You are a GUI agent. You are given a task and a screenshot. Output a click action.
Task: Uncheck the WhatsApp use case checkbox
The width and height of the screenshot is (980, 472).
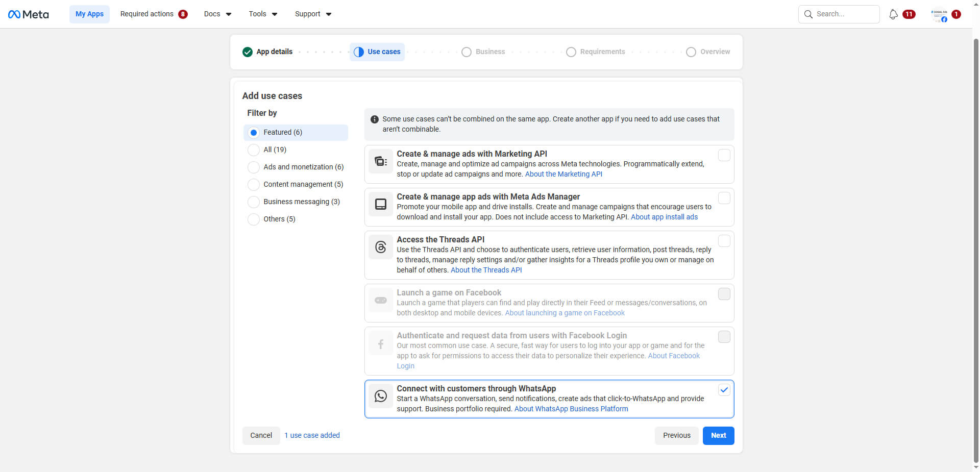724,390
